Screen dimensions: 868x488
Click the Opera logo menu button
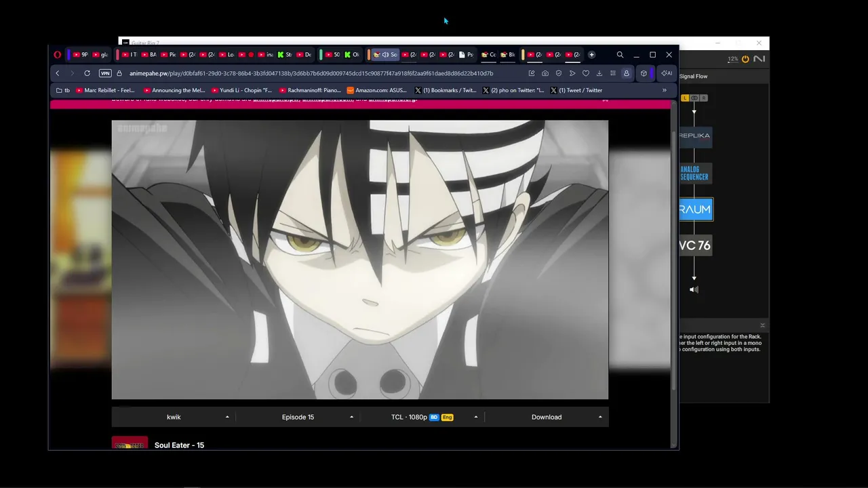(x=58, y=55)
